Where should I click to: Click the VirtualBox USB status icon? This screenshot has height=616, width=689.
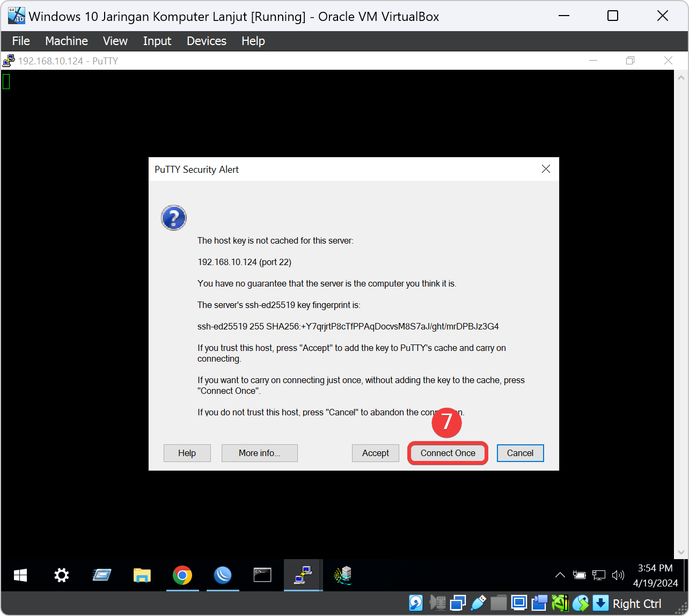(x=478, y=603)
